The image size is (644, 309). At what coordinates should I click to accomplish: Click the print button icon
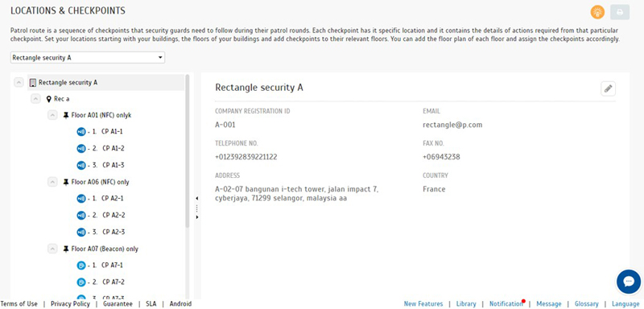point(620,12)
